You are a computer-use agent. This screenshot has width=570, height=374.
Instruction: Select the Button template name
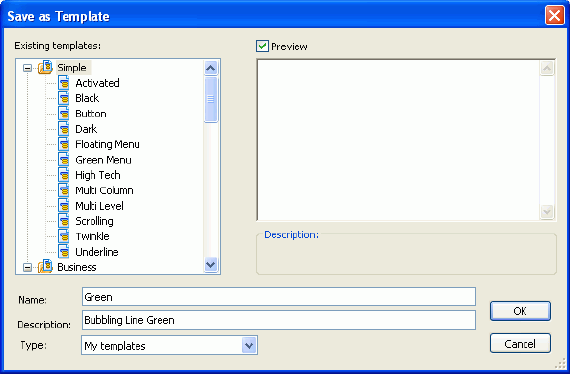(91, 113)
